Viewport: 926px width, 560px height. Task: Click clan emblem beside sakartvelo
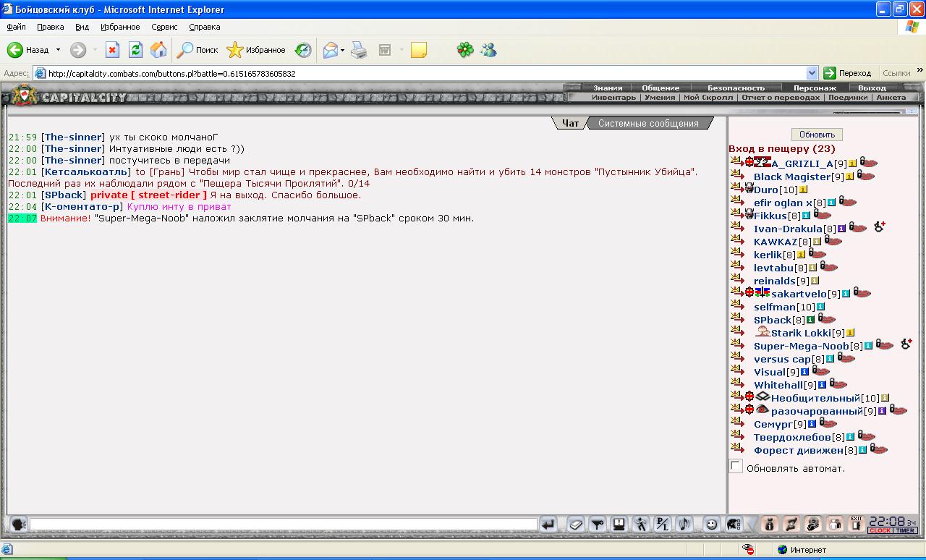pos(763,292)
